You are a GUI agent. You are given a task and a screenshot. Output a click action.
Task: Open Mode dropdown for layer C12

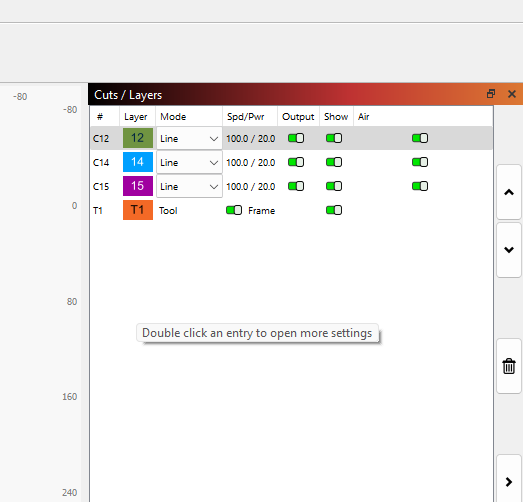[189, 138]
